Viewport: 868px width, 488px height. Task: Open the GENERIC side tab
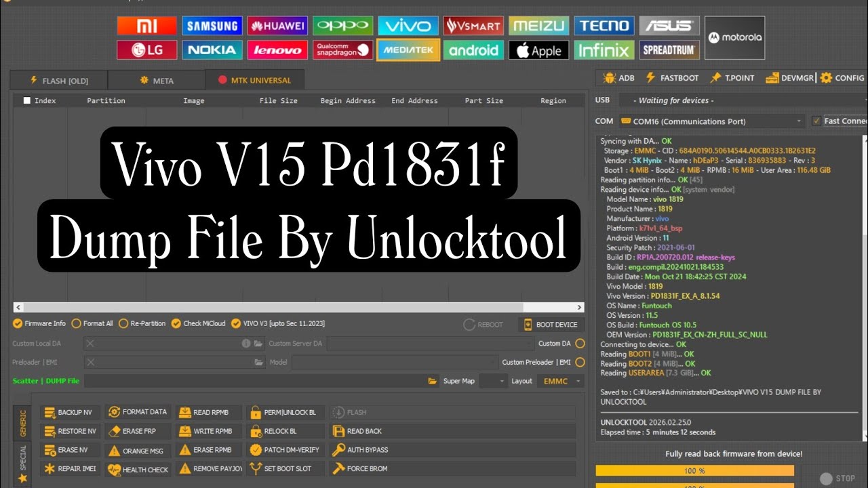22,422
